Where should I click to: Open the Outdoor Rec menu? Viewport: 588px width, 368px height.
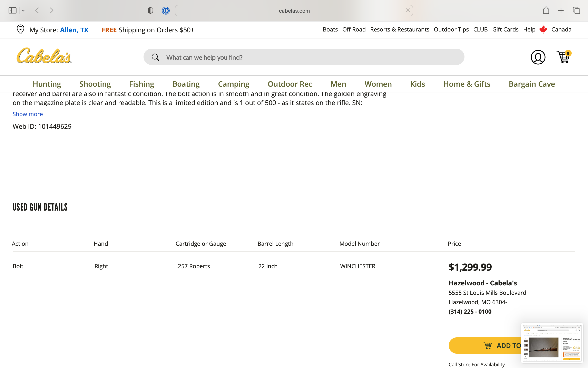(290, 84)
